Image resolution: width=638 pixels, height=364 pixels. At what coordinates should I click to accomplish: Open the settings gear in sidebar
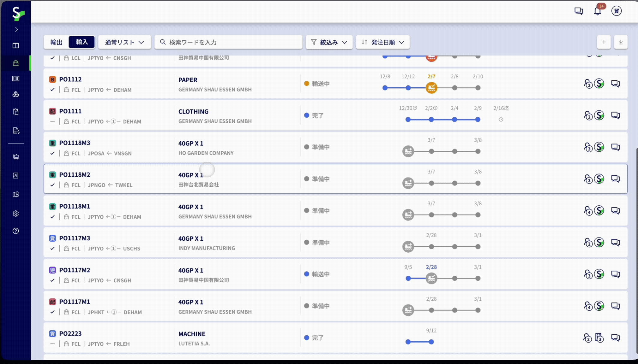16,214
